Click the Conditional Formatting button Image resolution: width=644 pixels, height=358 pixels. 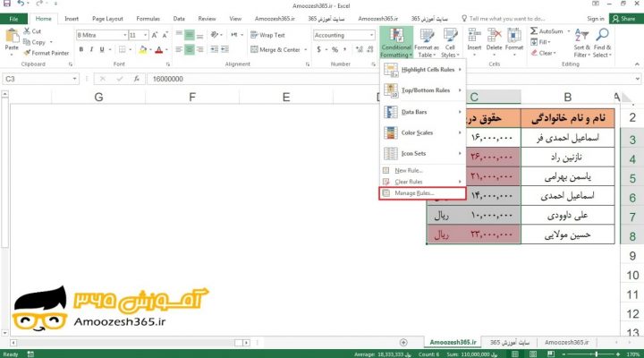coord(396,43)
